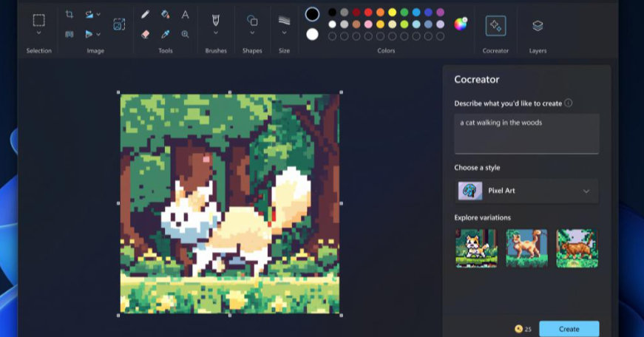Pick the indigo swatch in top row
644x337 pixels.
coord(428,13)
